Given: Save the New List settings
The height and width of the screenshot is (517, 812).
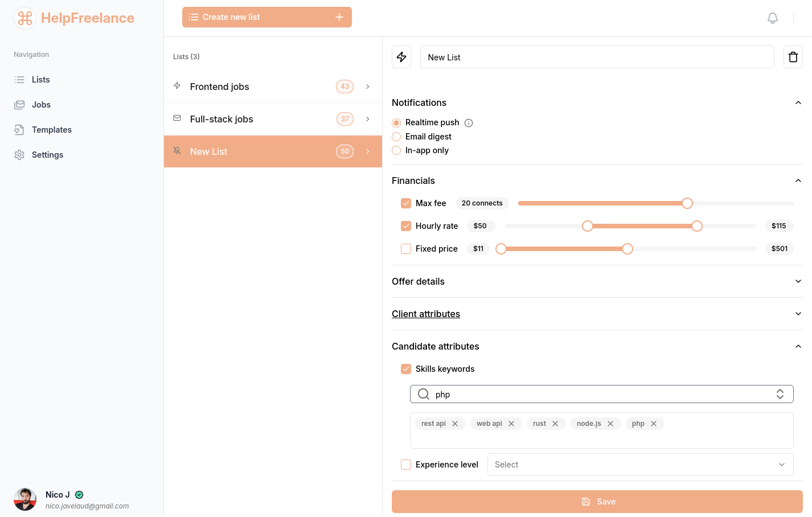Looking at the screenshot, I should (x=597, y=502).
